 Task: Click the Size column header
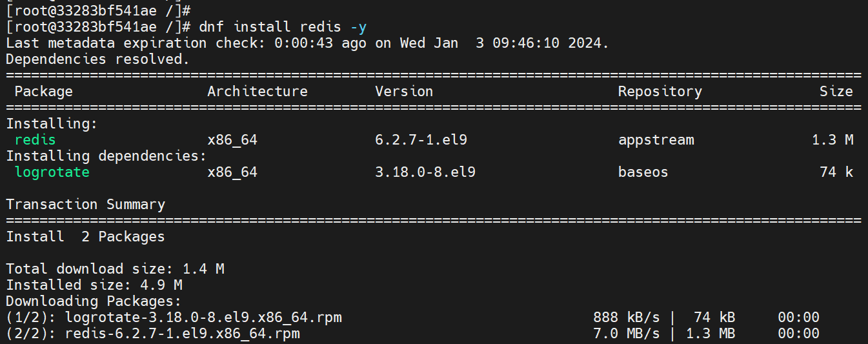click(x=836, y=92)
